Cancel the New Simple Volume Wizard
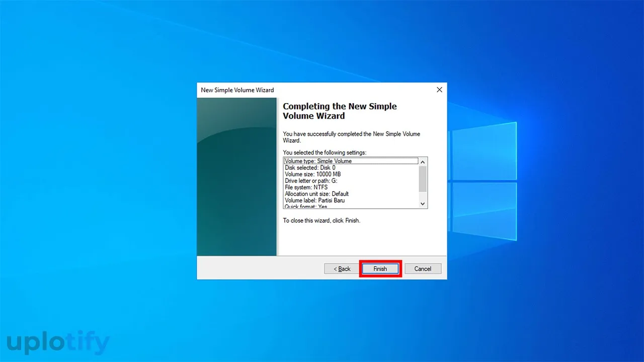The height and width of the screenshot is (362, 644). (x=423, y=268)
